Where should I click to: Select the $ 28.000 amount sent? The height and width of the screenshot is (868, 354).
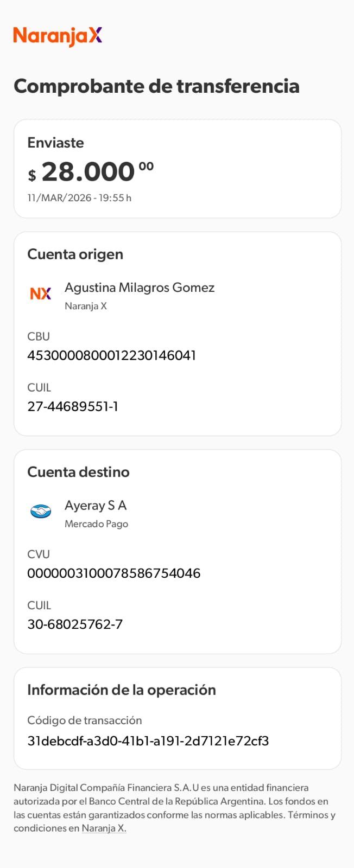pos(91,172)
